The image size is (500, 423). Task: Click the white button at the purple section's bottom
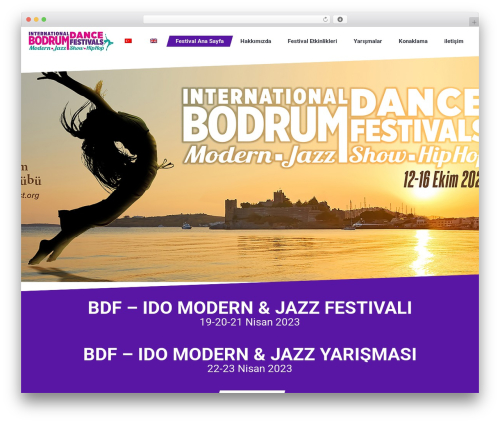pyautogui.click(x=252, y=391)
